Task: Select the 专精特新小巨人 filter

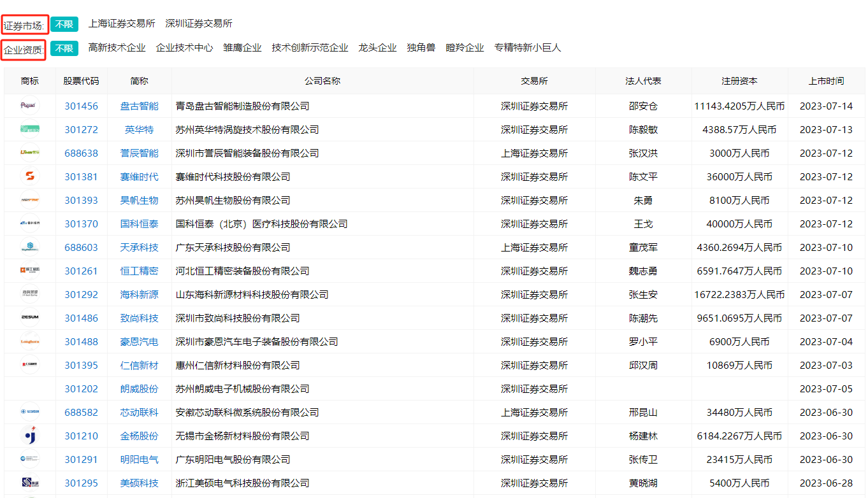Action: [x=528, y=48]
